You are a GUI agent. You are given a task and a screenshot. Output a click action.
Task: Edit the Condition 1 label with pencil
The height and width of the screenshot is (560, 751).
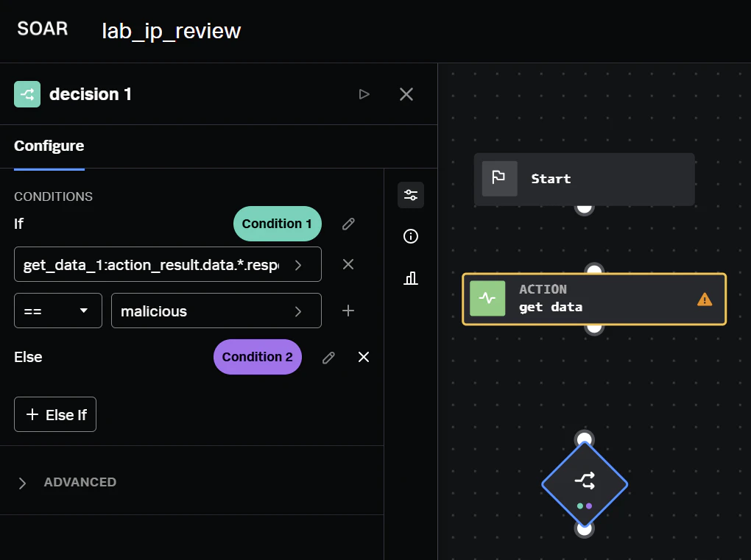tap(348, 224)
